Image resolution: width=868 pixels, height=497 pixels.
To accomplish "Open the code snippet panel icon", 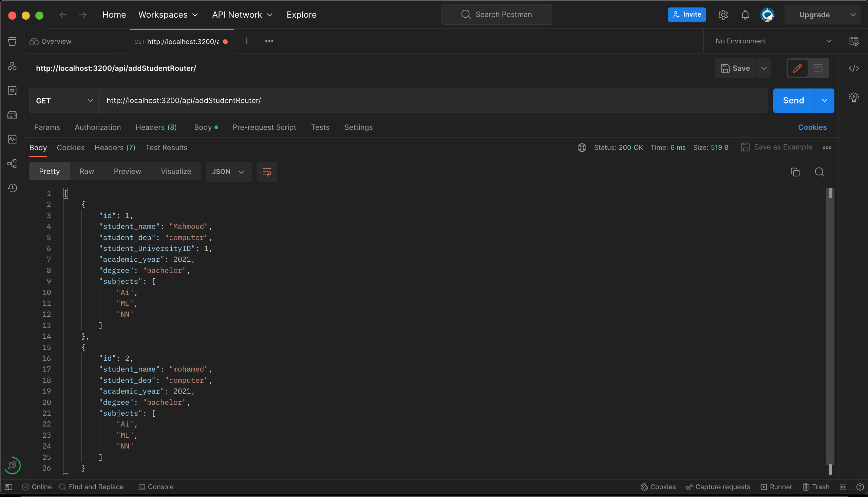I will tap(854, 68).
